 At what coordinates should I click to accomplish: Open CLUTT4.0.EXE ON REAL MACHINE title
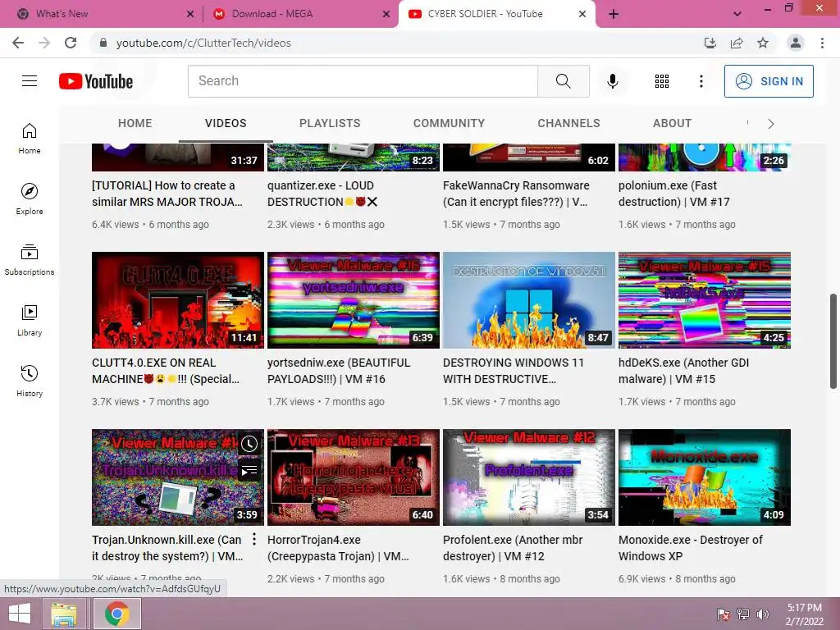(166, 371)
